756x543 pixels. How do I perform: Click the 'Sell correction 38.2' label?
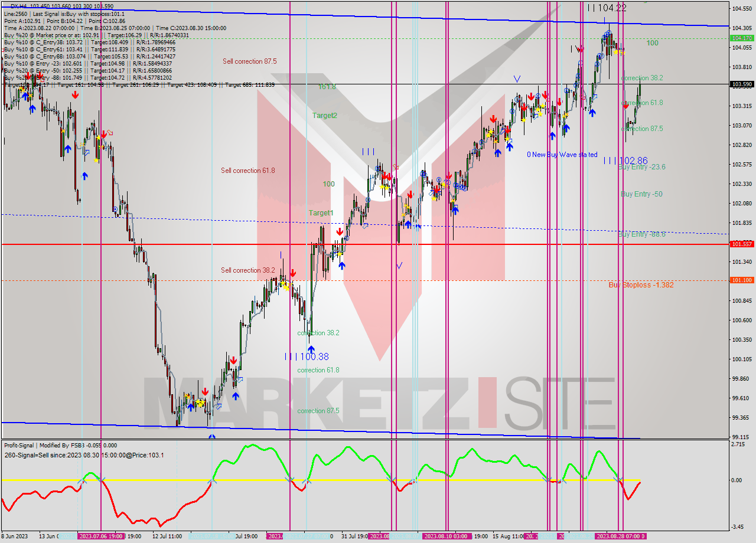(x=248, y=270)
